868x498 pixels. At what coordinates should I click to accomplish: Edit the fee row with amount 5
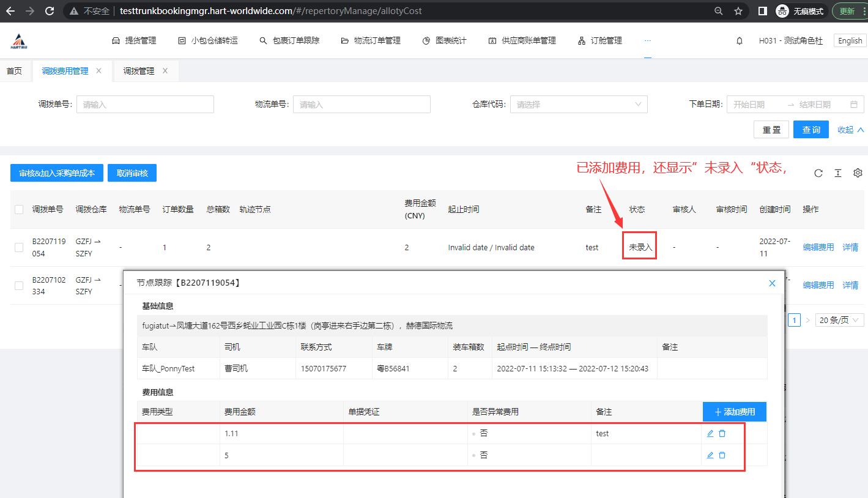[710, 455]
